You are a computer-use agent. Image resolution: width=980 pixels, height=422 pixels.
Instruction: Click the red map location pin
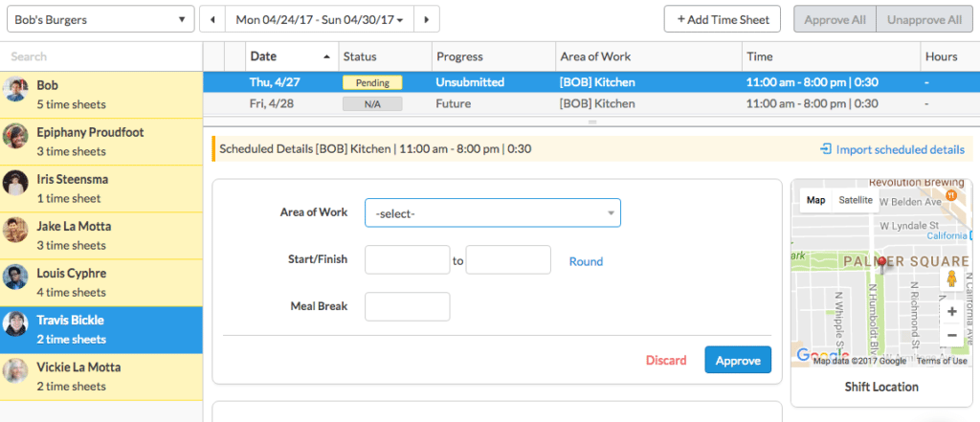pos(881,265)
